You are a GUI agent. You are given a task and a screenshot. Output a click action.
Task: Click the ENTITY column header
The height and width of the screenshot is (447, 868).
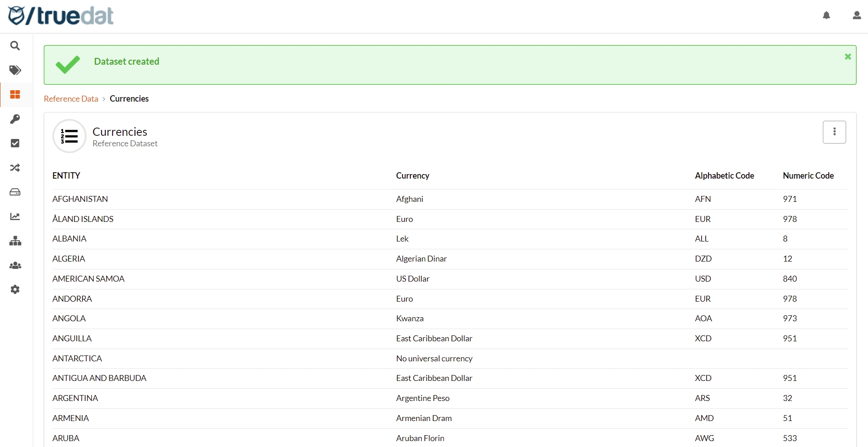coord(67,176)
